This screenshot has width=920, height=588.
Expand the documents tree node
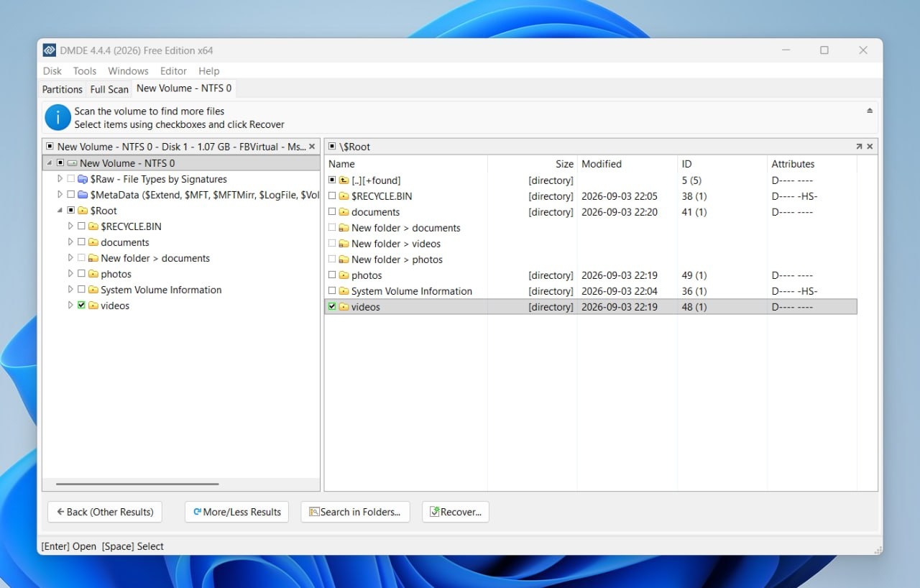coord(70,242)
